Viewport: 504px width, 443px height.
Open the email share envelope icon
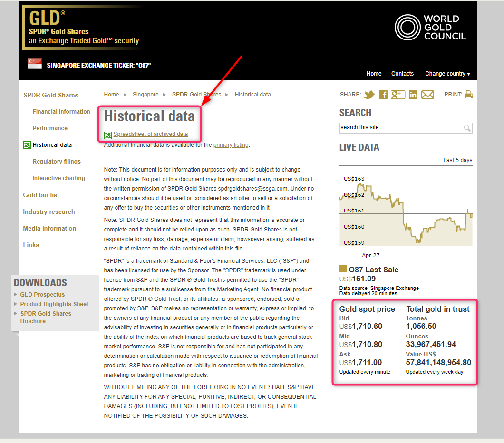[x=427, y=95]
